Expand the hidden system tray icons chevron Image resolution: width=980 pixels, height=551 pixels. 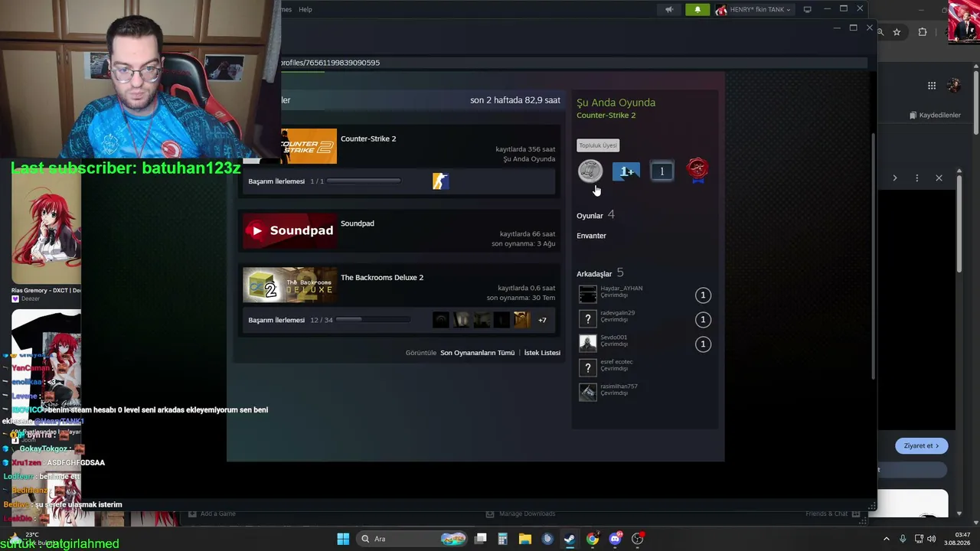point(887,539)
